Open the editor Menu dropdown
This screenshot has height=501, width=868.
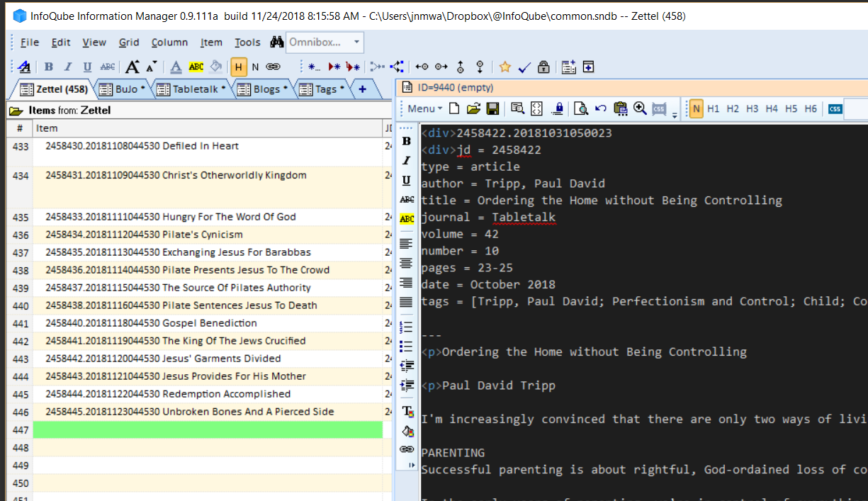424,108
